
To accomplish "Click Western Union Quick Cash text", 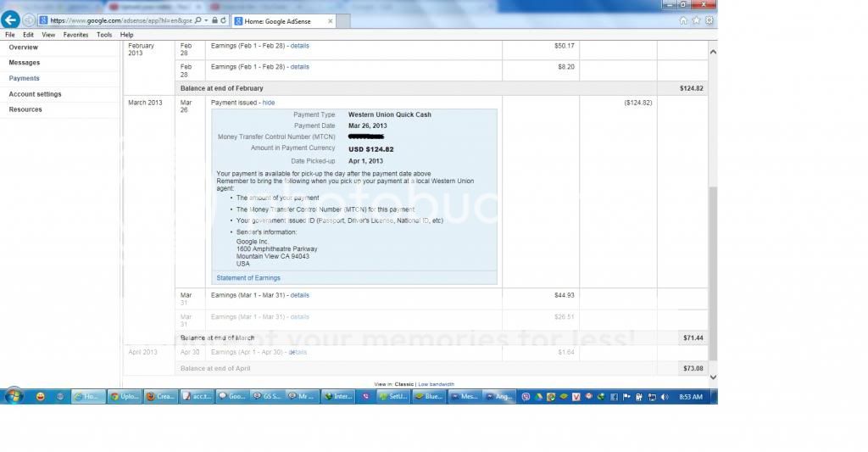I will 390,114.
